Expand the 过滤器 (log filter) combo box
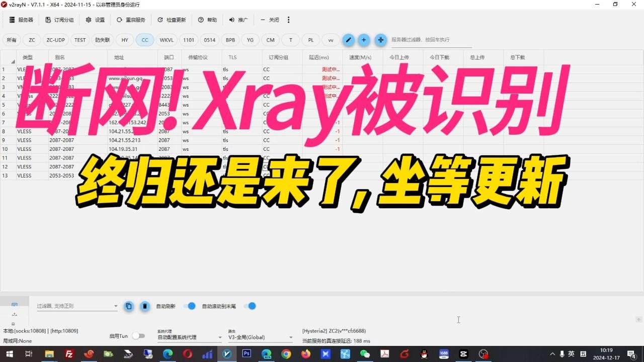644x362 pixels. [x=77, y=306]
